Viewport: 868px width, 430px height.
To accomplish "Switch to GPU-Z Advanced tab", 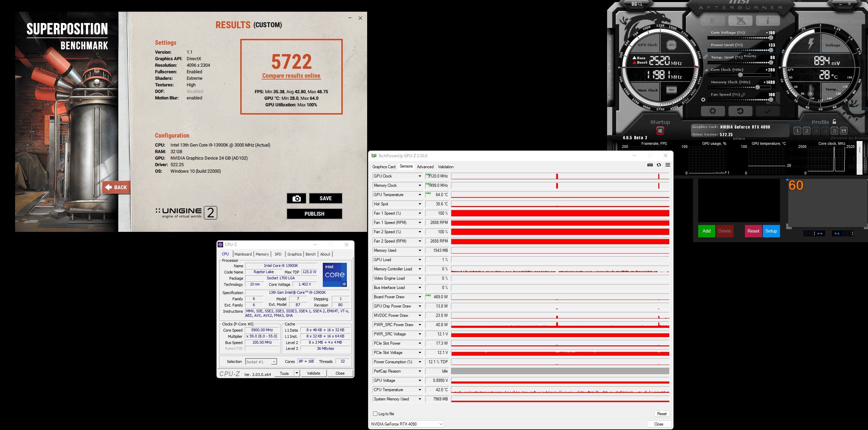I will pos(425,167).
